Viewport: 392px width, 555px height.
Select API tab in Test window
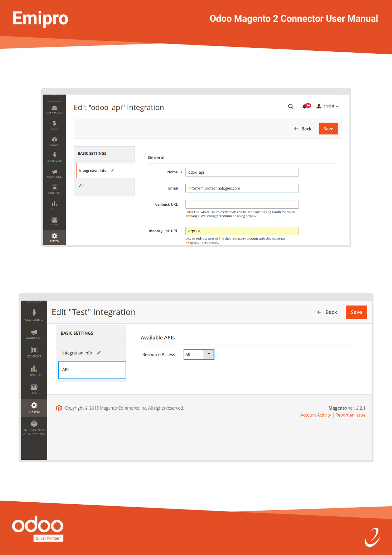point(92,370)
